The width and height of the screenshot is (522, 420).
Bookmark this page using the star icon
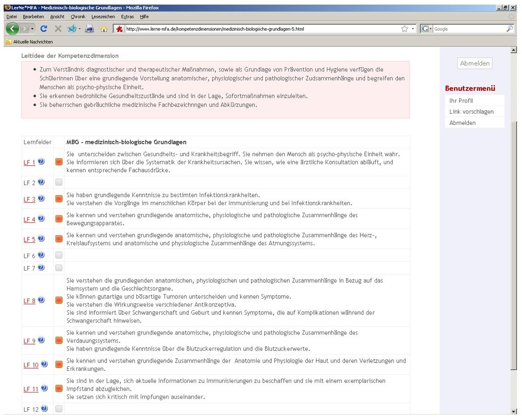pyautogui.click(x=404, y=29)
